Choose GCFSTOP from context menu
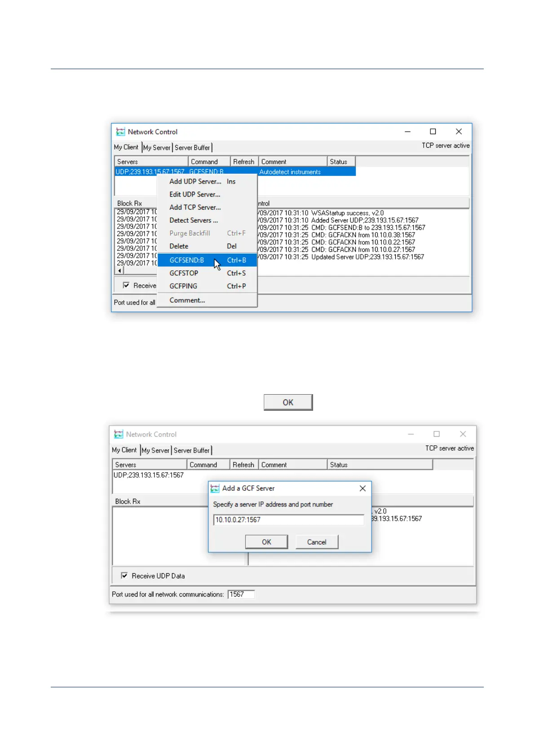The image size is (535, 756). (207, 273)
